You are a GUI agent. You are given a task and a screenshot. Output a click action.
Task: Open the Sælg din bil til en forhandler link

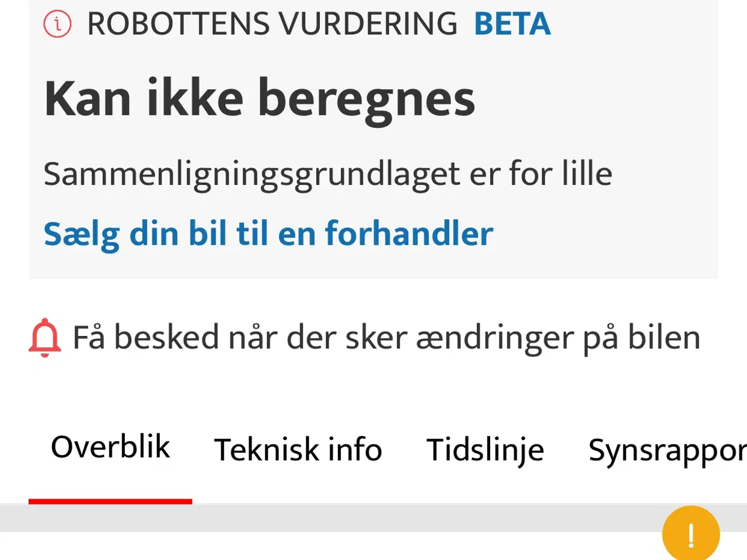pyautogui.click(x=268, y=234)
